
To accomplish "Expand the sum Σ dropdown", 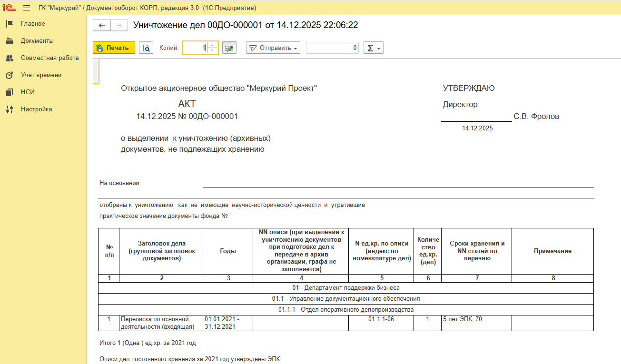I will tap(373, 48).
